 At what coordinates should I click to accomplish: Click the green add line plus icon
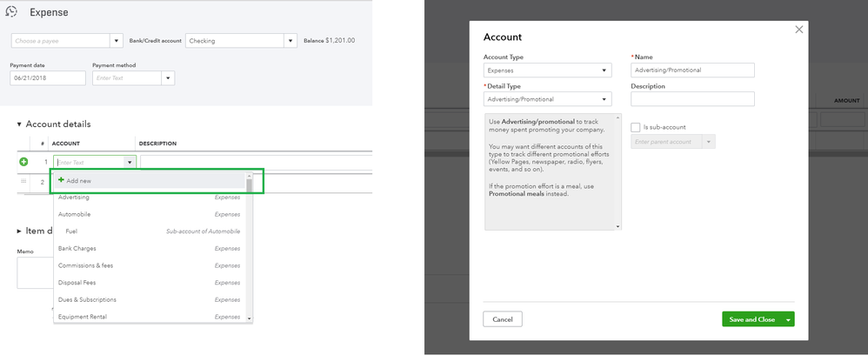pos(23,162)
